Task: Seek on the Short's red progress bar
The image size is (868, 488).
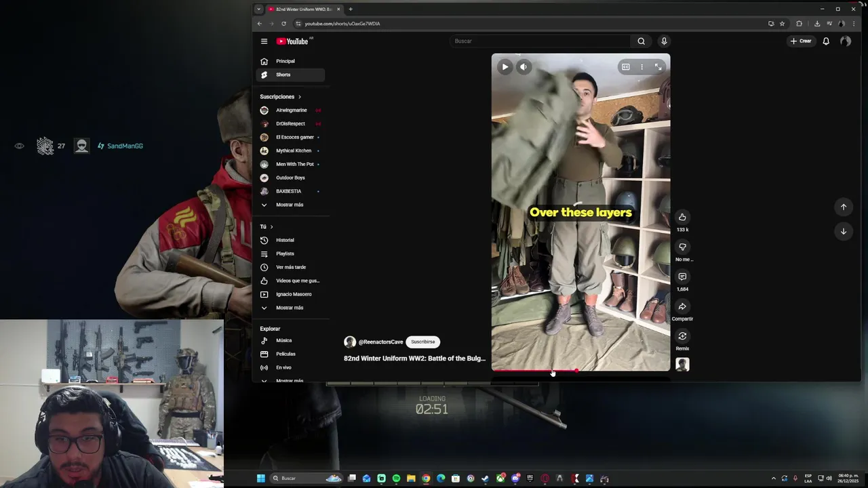Action: tap(581, 371)
